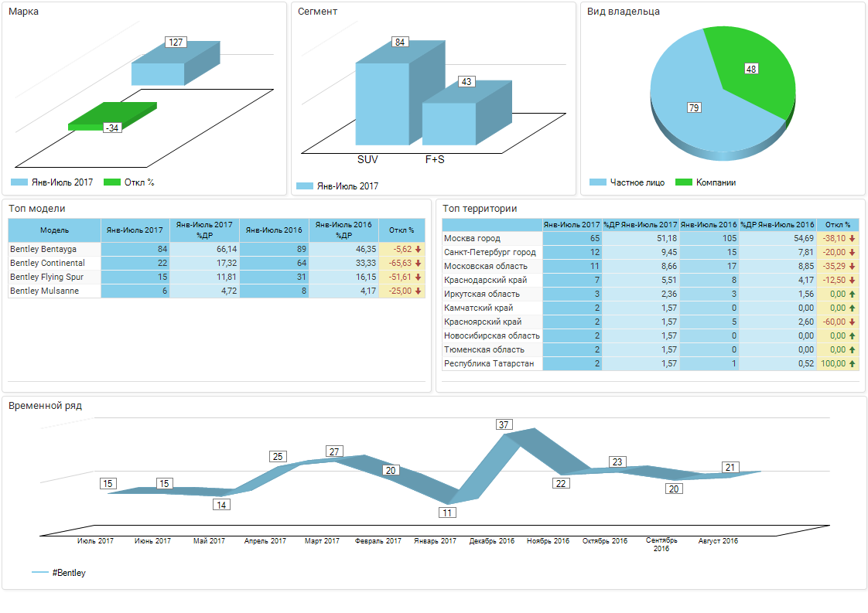Click blue legend swatch Янв-Июль 2017 in Марка
This screenshot has width=868, height=613.
19,182
